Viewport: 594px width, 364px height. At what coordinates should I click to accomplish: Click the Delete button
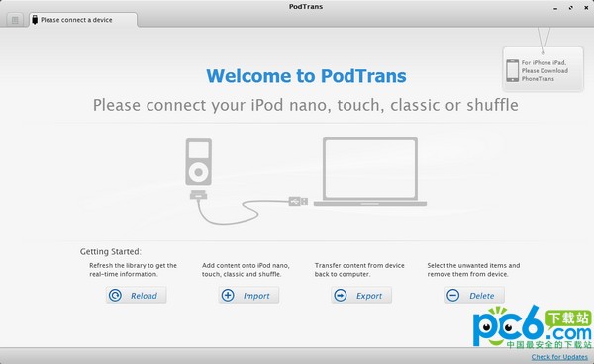(474, 295)
